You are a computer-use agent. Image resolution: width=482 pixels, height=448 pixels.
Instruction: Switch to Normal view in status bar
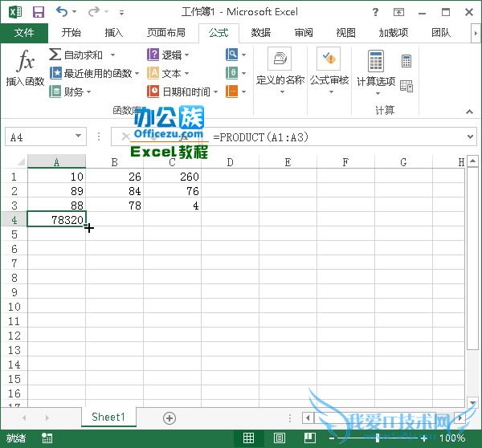pyautogui.click(x=249, y=438)
